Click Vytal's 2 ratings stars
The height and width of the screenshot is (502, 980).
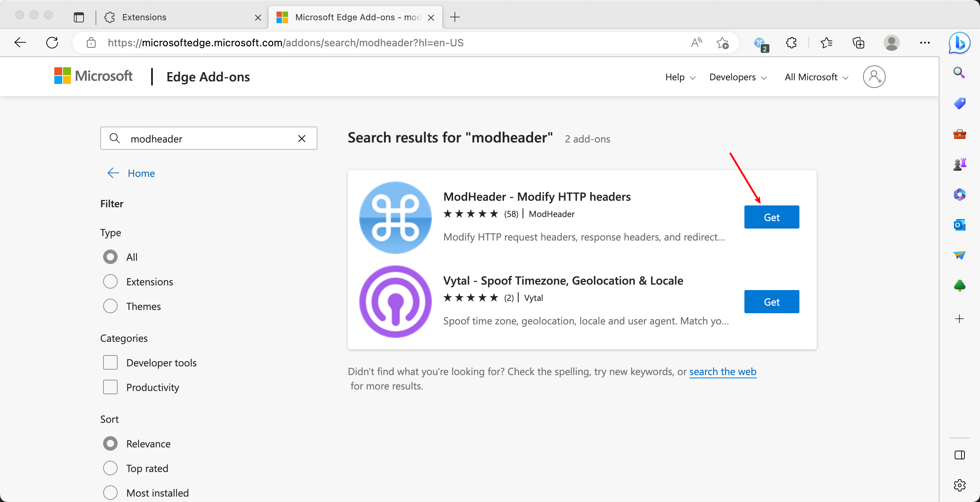coord(470,298)
